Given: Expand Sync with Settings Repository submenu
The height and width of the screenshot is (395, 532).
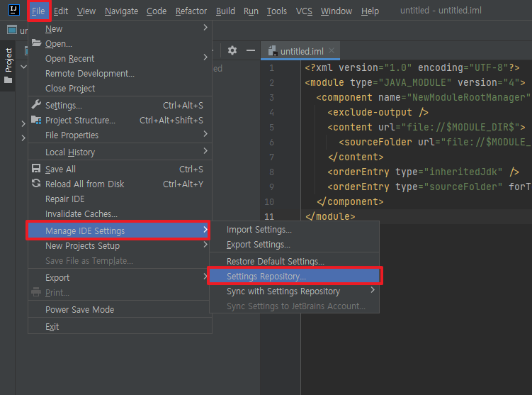Looking at the screenshot, I should click(373, 290).
